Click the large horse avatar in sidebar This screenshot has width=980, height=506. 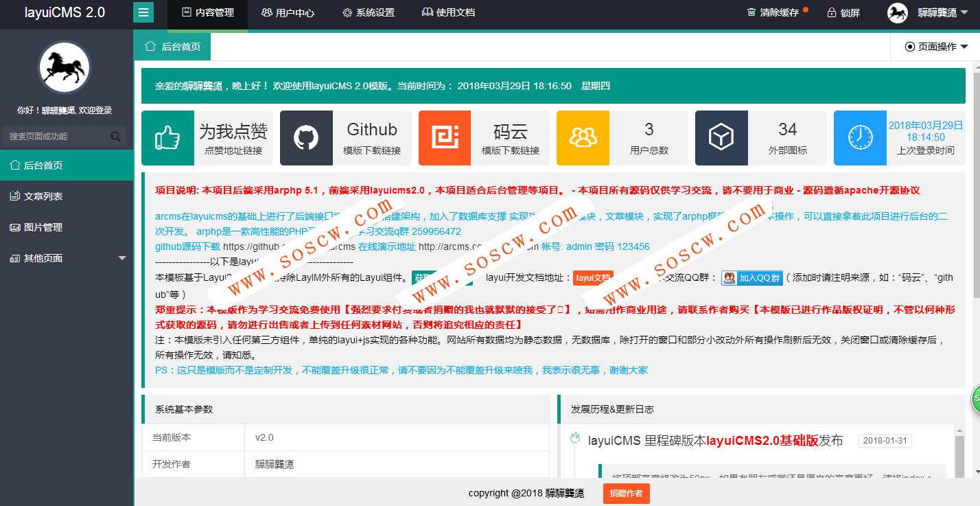click(x=65, y=67)
